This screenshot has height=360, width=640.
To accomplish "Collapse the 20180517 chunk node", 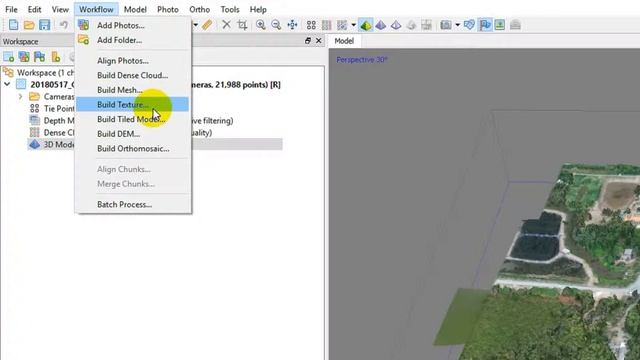I will (x=7, y=84).
